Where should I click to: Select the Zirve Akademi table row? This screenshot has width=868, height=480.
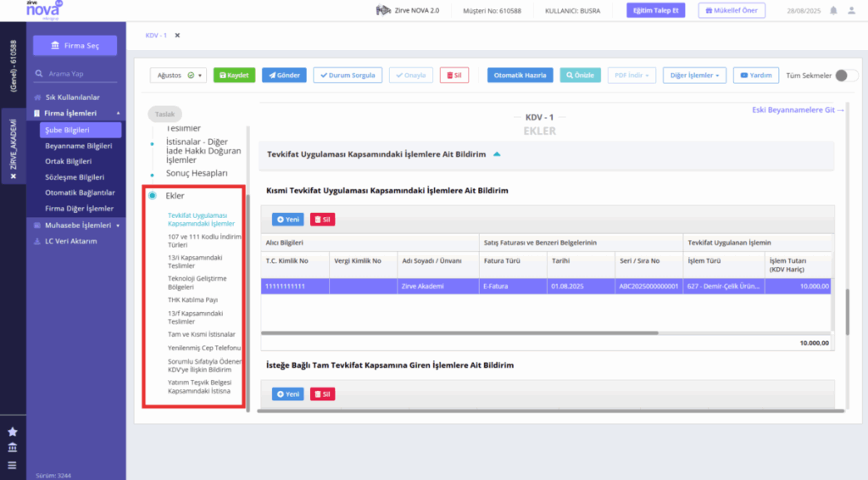pos(546,287)
